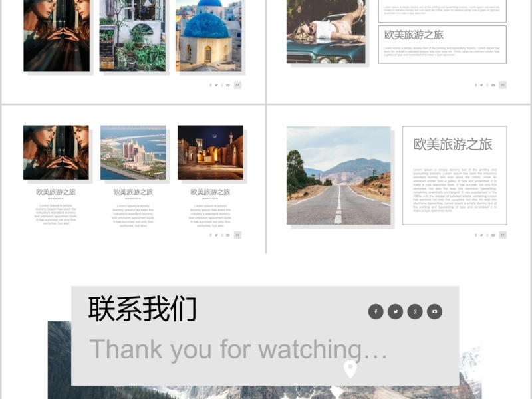Select the Google+ icon on slide 37

pos(487,235)
